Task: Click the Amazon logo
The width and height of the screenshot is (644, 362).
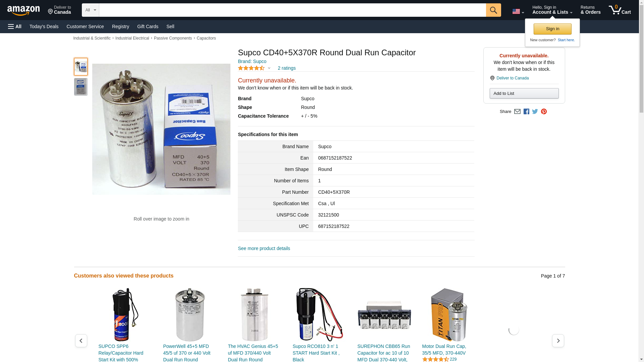Action: (x=23, y=11)
